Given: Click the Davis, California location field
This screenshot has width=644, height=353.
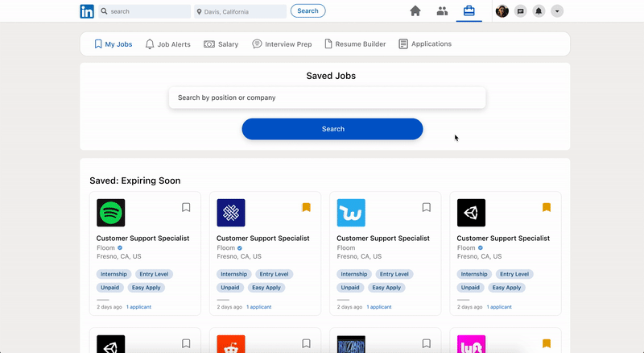Looking at the screenshot, I should coord(240,11).
